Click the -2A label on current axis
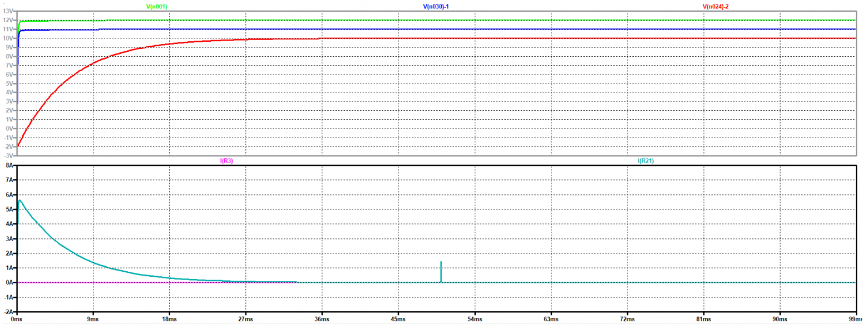This screenshot has width=868, height=333. pyautogui.click(x=8, y=311)
